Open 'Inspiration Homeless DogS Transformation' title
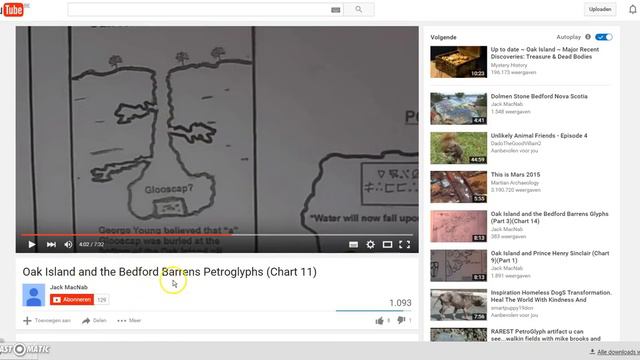The image size is (640, 360). point(551,296)
